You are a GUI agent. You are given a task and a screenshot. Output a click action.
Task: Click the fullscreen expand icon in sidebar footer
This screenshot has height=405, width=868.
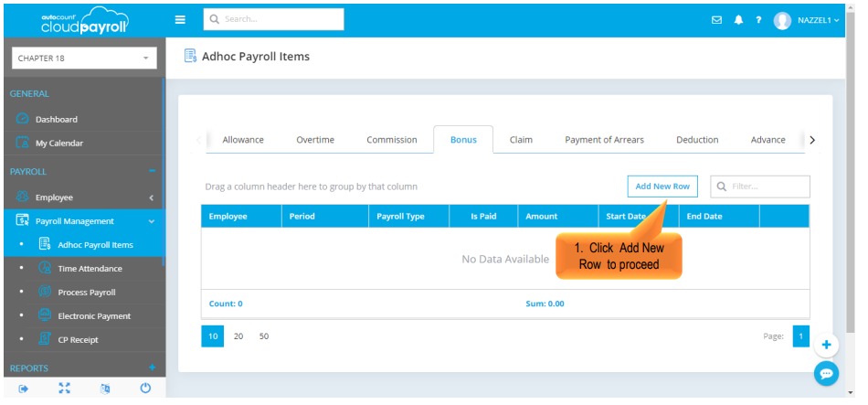point(64,389)
